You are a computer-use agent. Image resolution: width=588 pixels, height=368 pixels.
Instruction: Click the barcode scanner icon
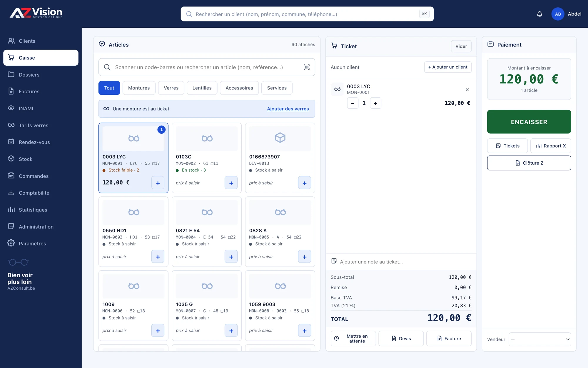pos(307,67)
